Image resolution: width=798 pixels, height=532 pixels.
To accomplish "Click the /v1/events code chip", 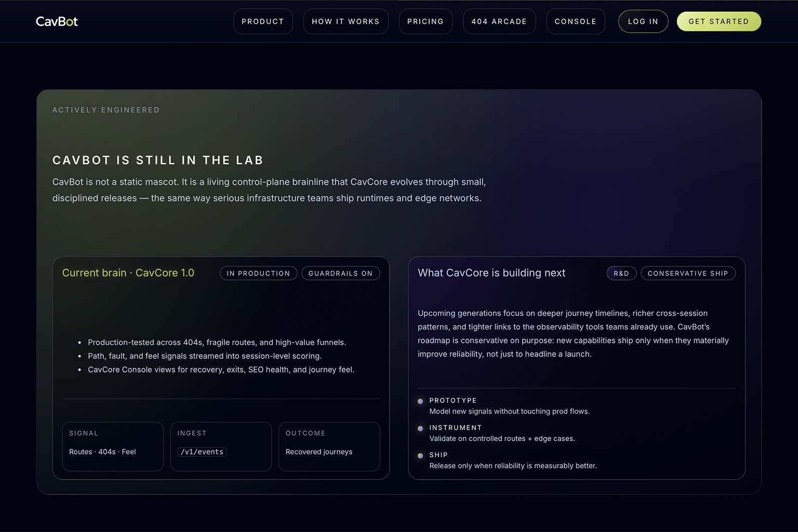I will pyautogui.click(x=202, y=452).
